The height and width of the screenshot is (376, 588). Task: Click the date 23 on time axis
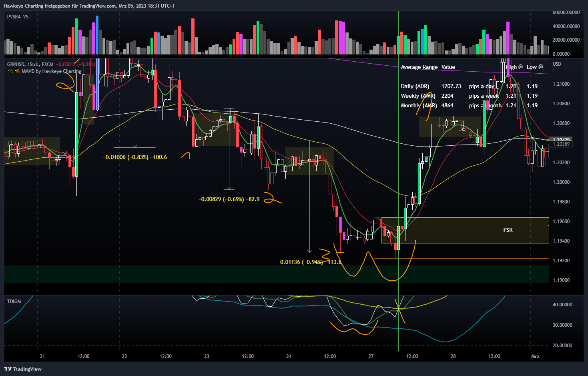coord(207,356)
